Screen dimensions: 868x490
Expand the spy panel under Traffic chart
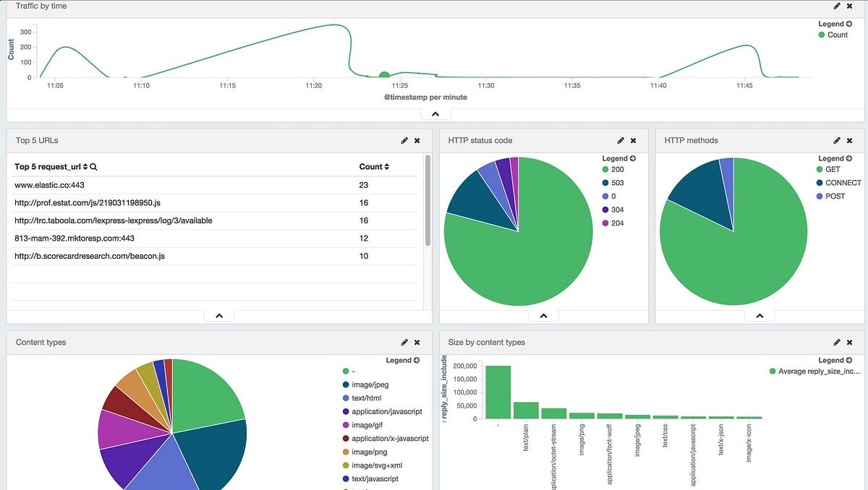pyautogui.click(x=435, y=114)
